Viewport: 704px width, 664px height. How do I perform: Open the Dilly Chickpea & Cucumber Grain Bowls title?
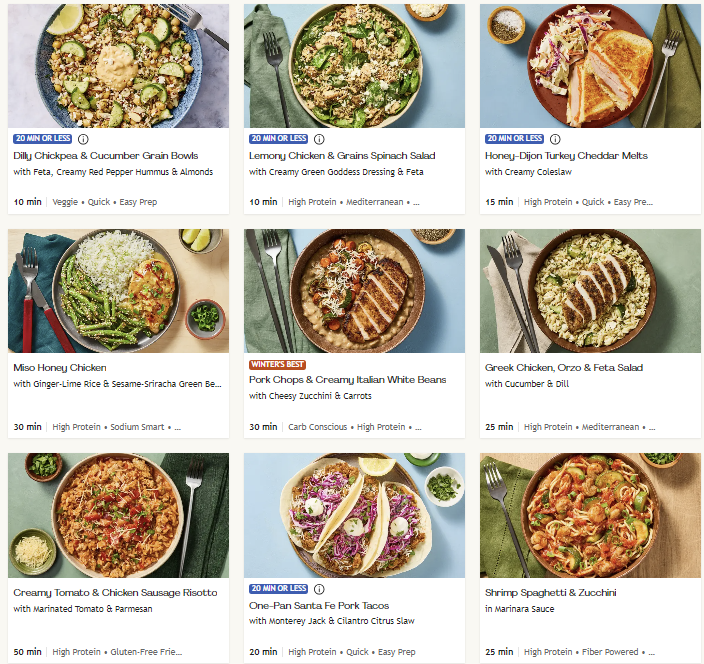[x=106, y=156]
